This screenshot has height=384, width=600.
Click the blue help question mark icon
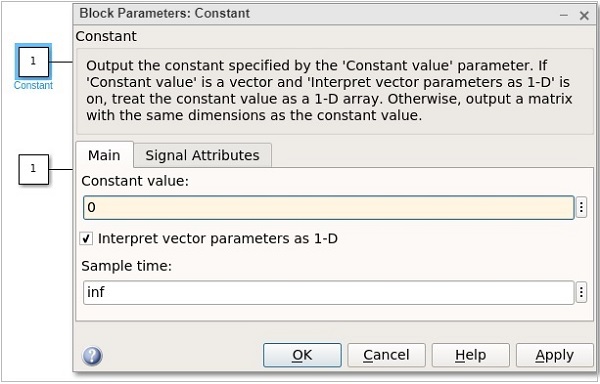click(92, 356)
